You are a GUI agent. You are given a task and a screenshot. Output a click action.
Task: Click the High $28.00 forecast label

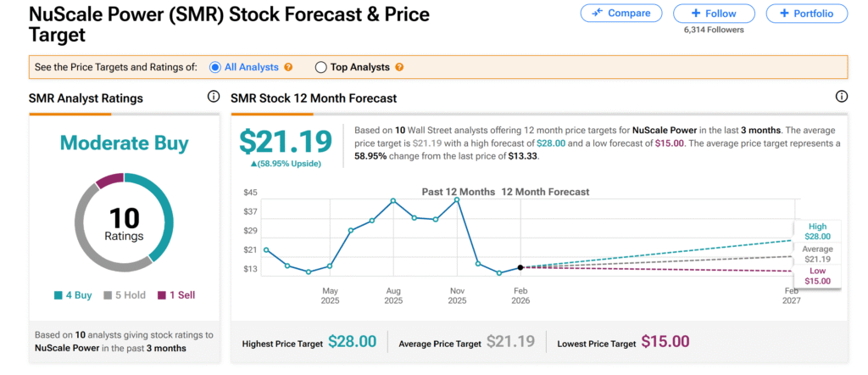tap(816, 232)
